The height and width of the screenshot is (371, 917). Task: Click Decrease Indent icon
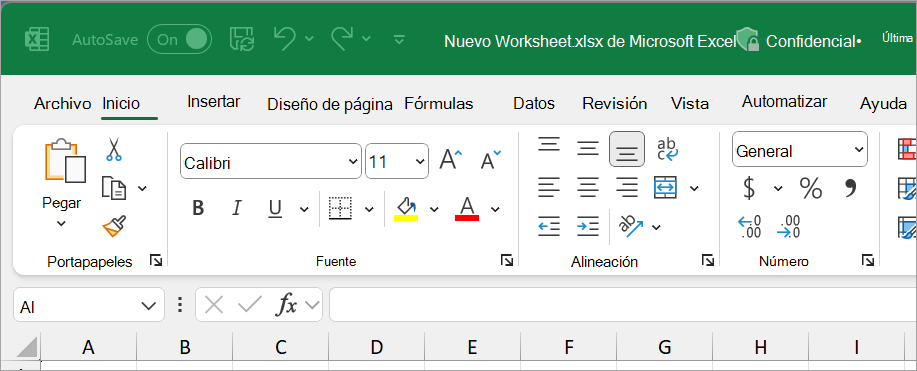(549, 226)
